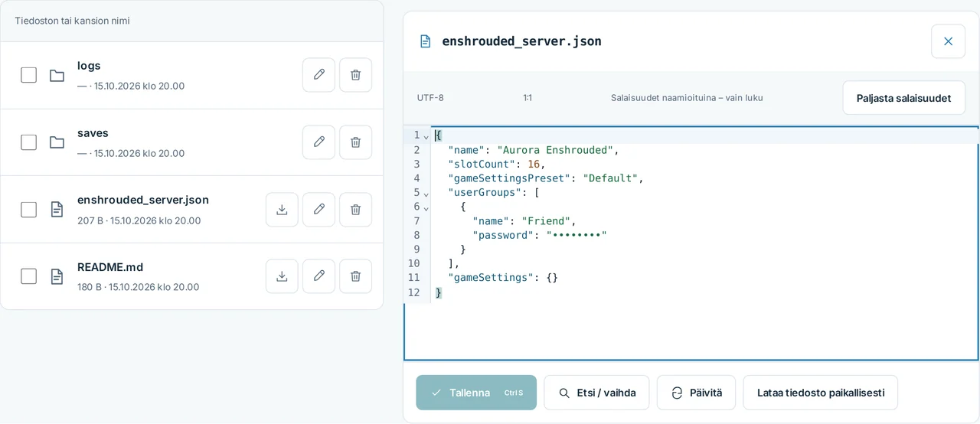Collapse the userGroups array fold arrow
980x424 pixels.
click(426, 193)
